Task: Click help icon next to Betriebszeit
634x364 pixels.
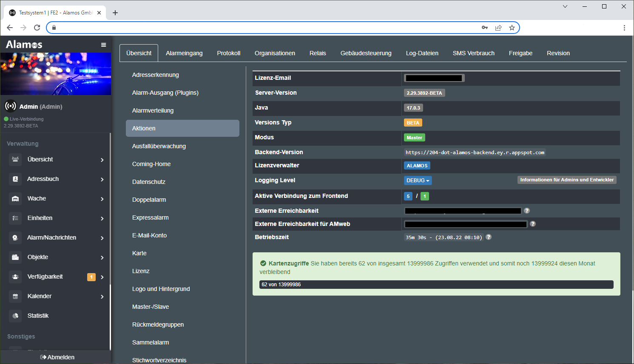Action: tap(489, 237)
